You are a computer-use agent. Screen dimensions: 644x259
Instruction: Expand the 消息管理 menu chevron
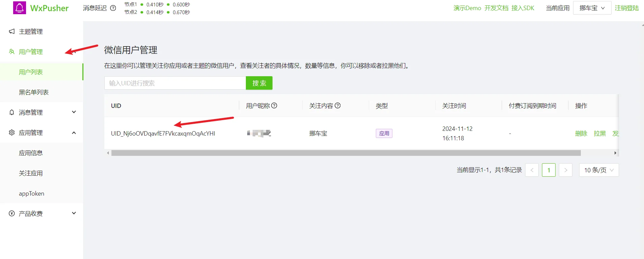74,112
